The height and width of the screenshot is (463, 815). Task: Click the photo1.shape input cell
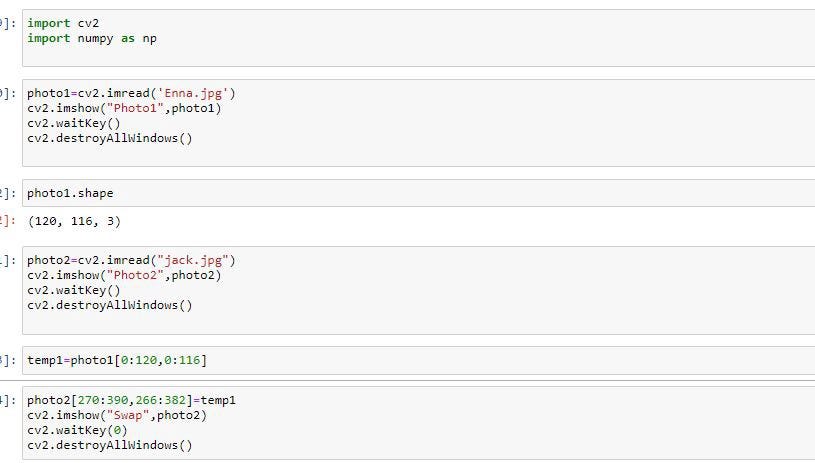tap(418, 193)
